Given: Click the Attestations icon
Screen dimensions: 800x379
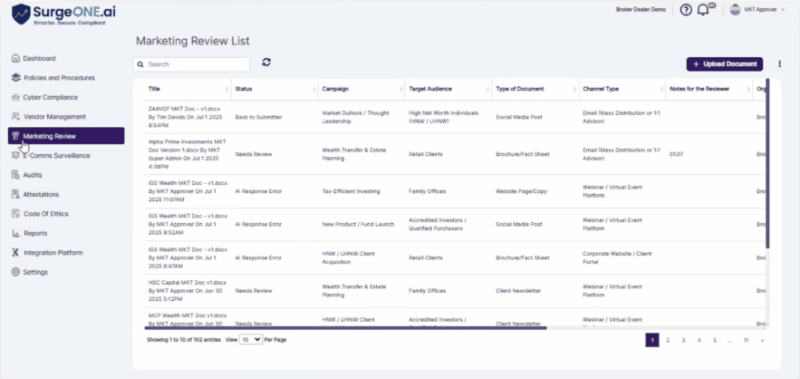Looking at the screenshot, I should (x=16, y=194).
